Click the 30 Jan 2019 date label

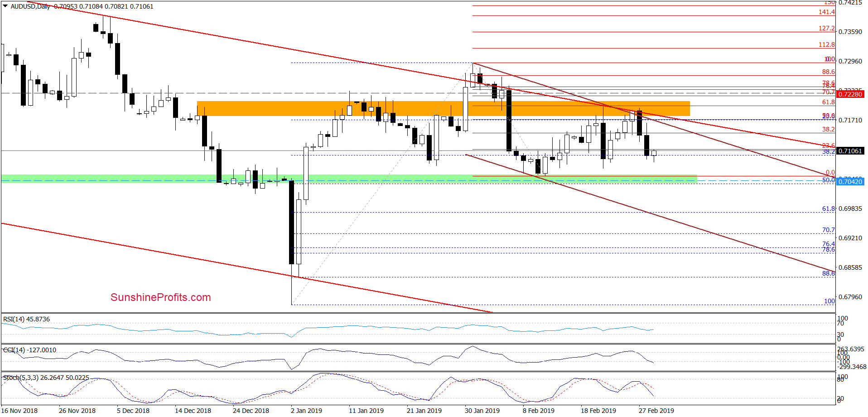point(482,411)
